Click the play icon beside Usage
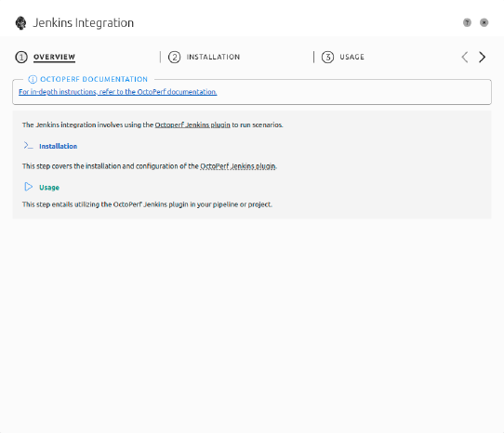Viewport: 504px width, 433px height. click(28, 187)
